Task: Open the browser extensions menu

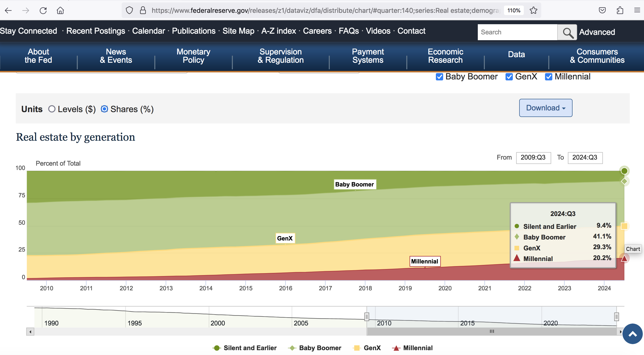Action: pyautogui.click(x=620, y=10)
